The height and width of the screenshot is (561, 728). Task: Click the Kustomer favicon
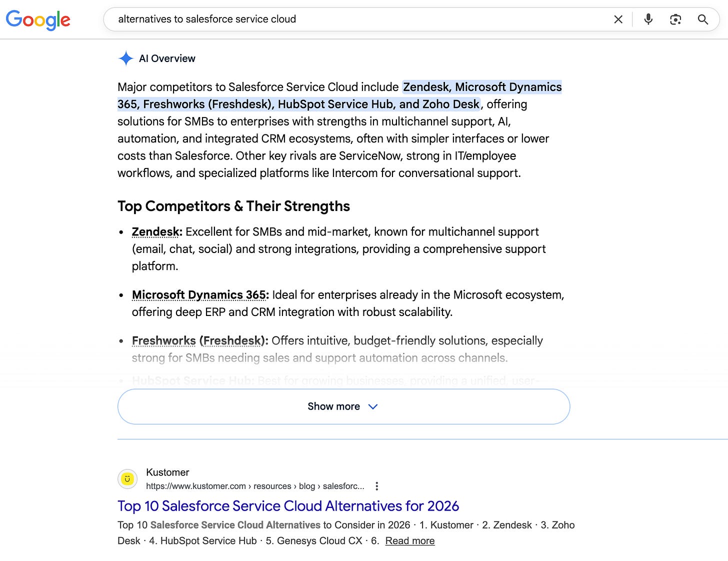tap(127, 479)
